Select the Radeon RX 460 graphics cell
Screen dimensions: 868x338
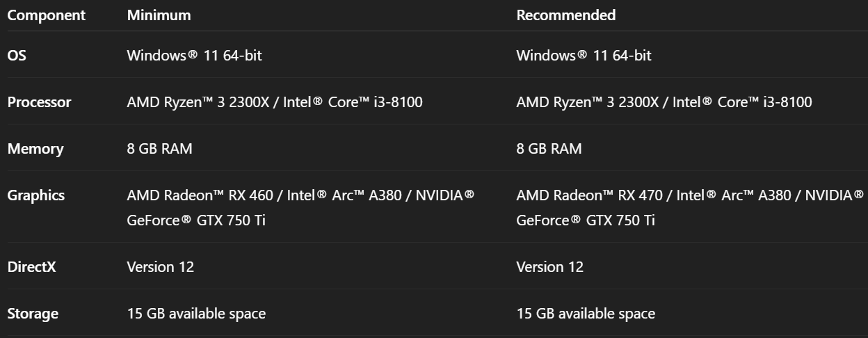tap(300, 207)
